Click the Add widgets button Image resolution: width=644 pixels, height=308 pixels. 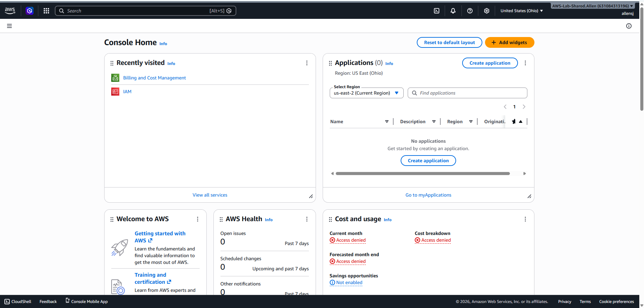click(510, 42)
